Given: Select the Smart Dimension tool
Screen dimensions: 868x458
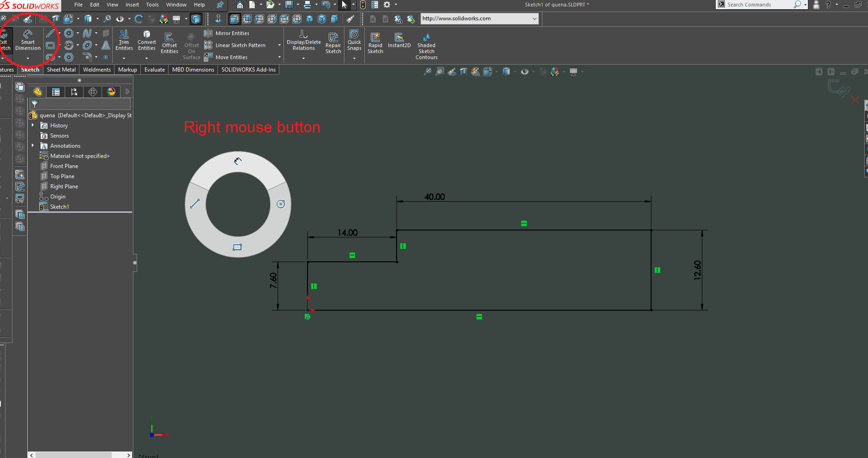Looking at the screenshot, I should pos(28,40).
